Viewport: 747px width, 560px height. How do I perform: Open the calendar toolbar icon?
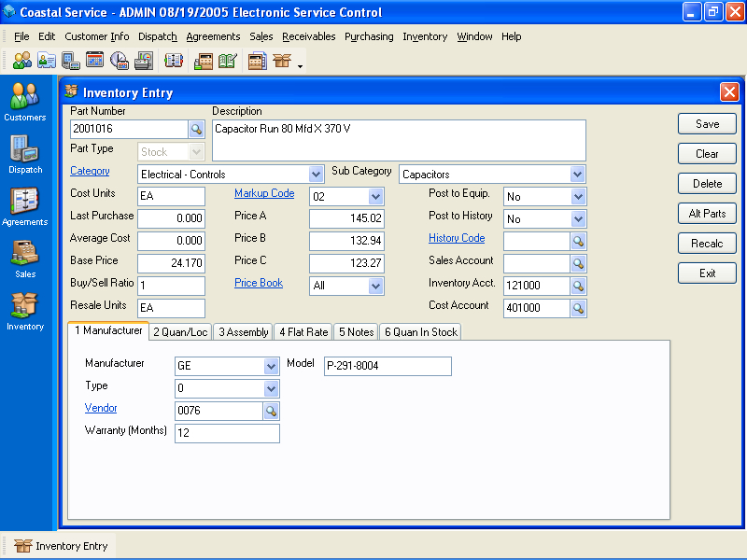pyautogui.click(x=95, y=60)
